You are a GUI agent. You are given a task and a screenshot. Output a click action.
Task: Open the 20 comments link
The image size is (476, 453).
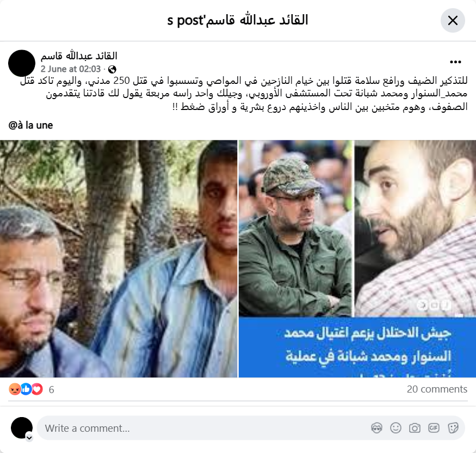pos(437,389)
